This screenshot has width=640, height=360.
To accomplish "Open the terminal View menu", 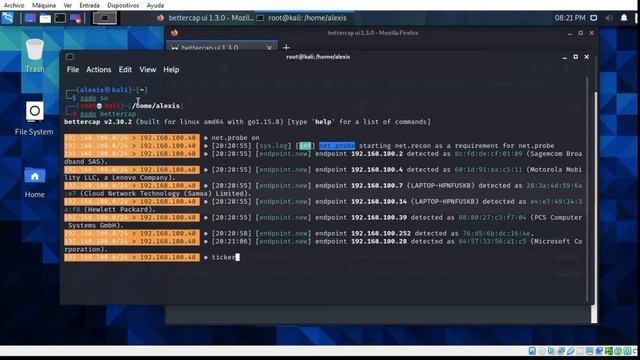I will point(147,70).
